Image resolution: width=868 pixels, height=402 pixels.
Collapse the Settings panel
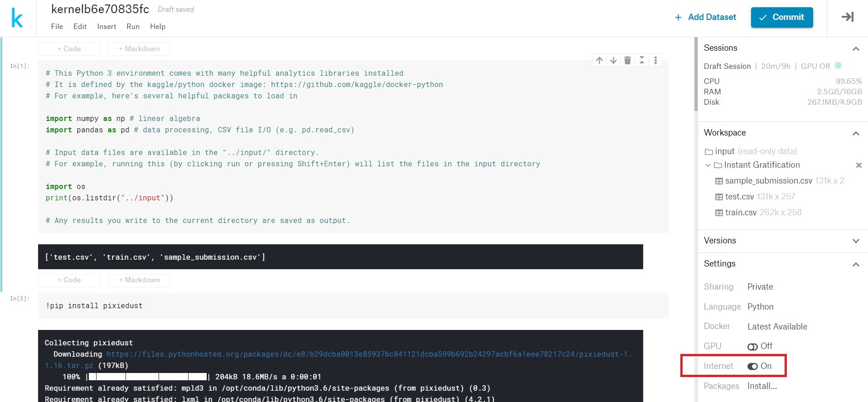tap(856, 264)
